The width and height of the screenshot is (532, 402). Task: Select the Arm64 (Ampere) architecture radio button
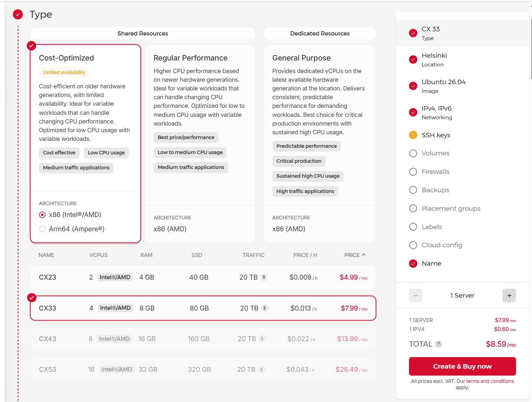pyautogui.click(x=42, y=229)
